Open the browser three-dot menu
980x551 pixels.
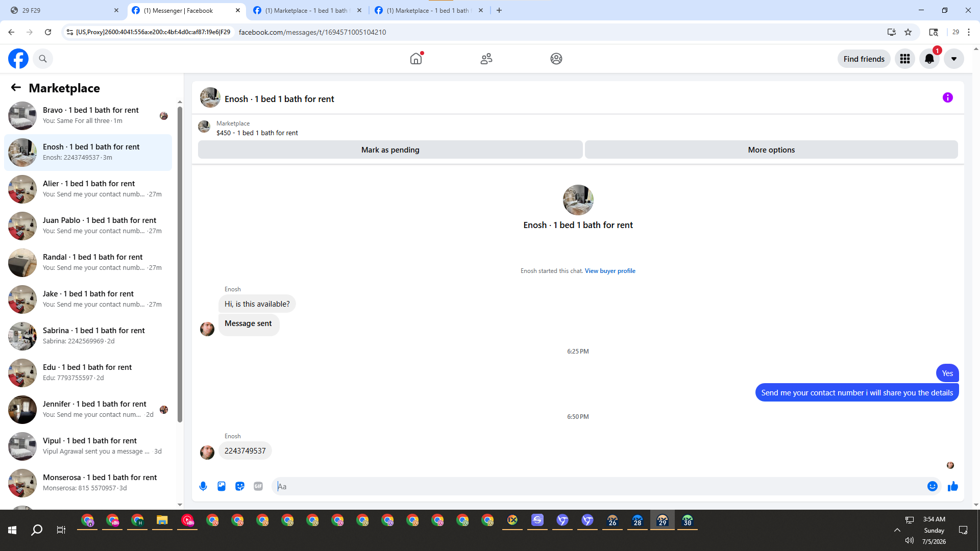pyautogui.click(x=969, y=32)
